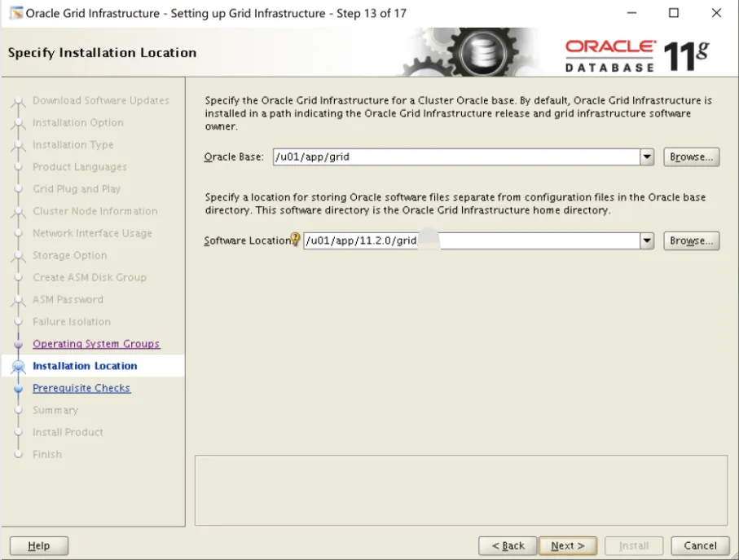Open the Prerequisite Checks step link

(81, 387)
